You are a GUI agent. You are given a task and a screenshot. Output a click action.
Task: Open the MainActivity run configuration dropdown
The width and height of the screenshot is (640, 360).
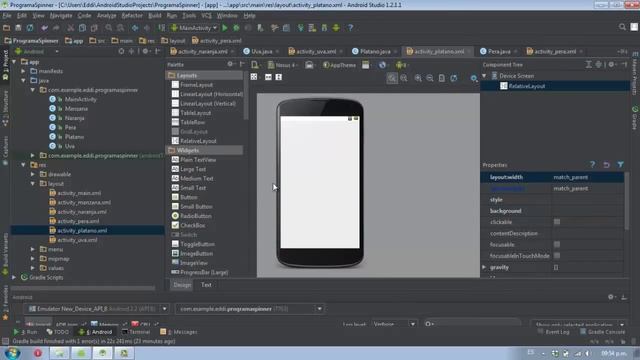[194, 28]
